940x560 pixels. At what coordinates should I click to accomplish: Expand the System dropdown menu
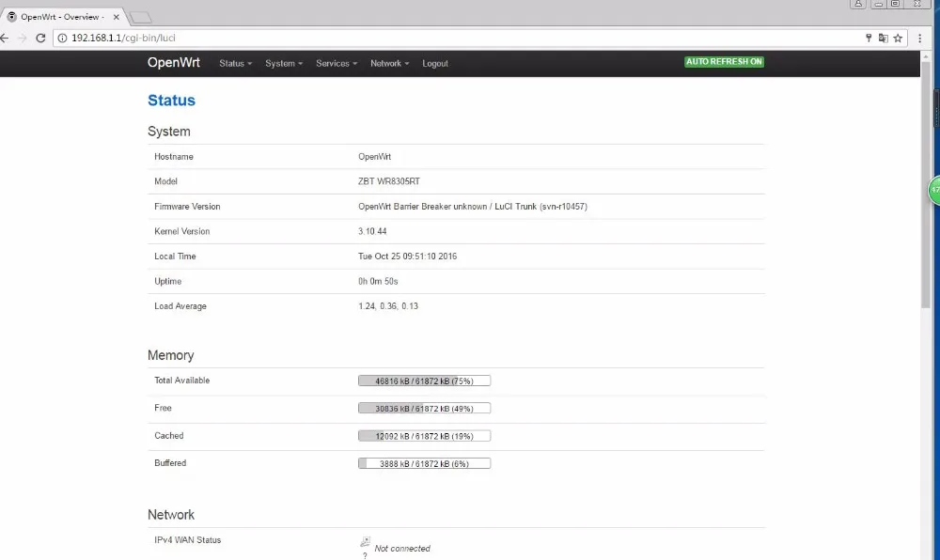click(x=284, y=64)
